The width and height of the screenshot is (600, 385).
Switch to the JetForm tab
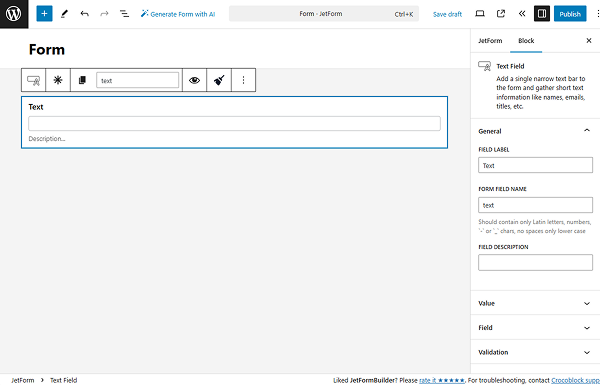coord(490,41)
